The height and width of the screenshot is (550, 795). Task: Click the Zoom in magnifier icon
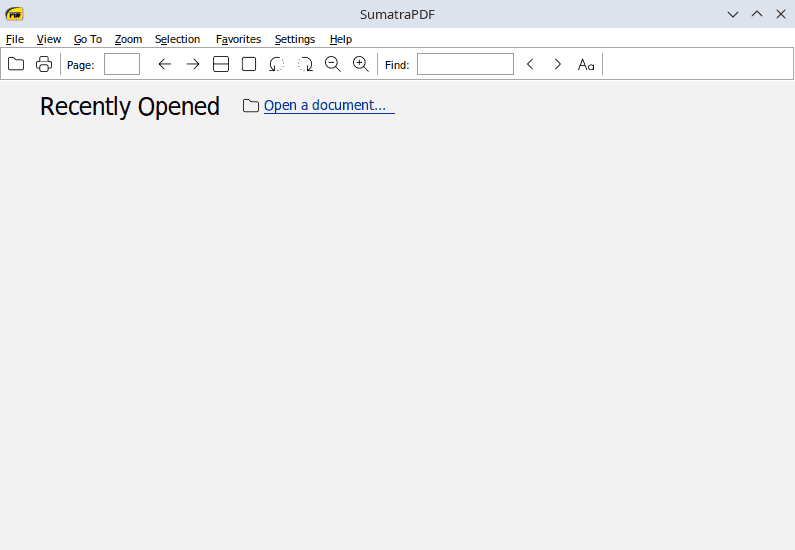click(x=361, y=64)
